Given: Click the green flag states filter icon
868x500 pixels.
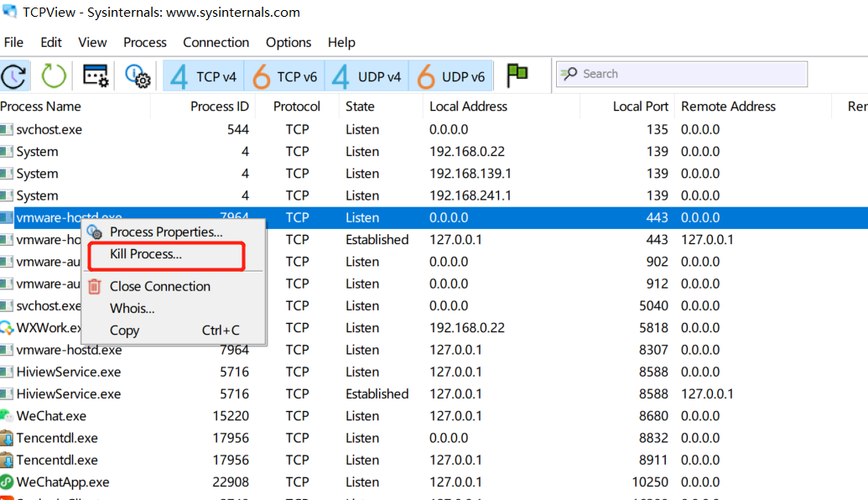Looking at the screenshot, I should click(517, 75).
